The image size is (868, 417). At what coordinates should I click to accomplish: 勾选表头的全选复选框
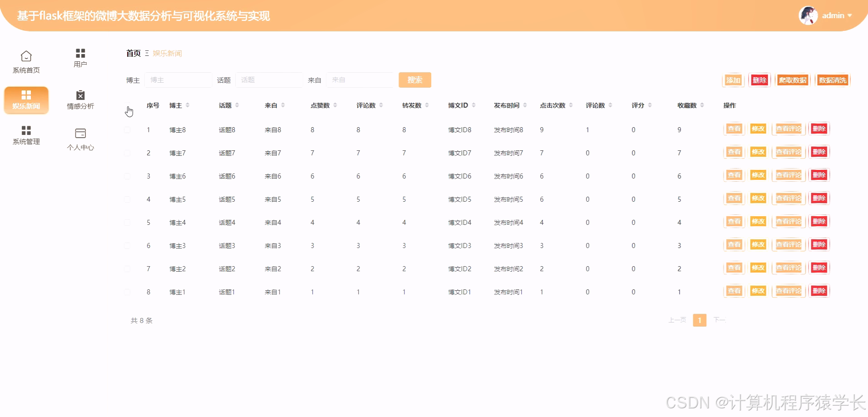click(127, 105)
